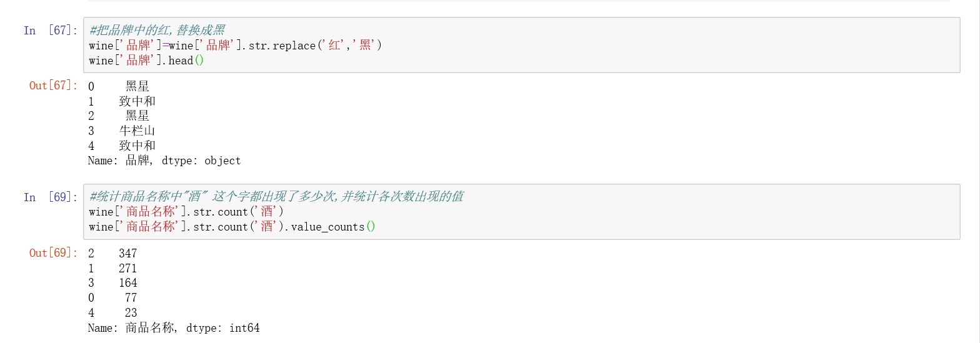Click the Out[67] output prompt
Image resolution: width=980 pixels, height=343 pixels.
pos(53,86)
